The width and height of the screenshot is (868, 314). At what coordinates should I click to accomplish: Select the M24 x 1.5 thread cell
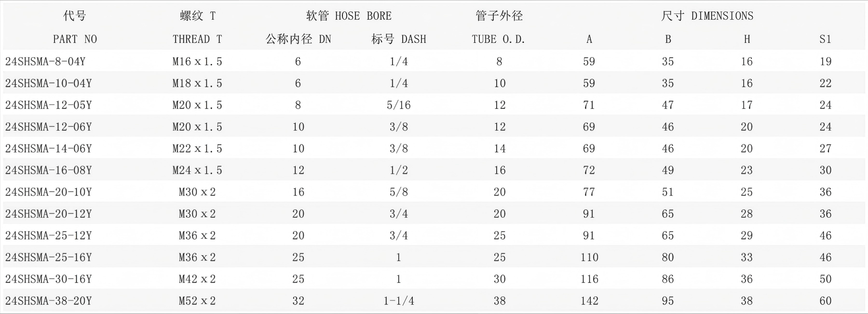197,170
